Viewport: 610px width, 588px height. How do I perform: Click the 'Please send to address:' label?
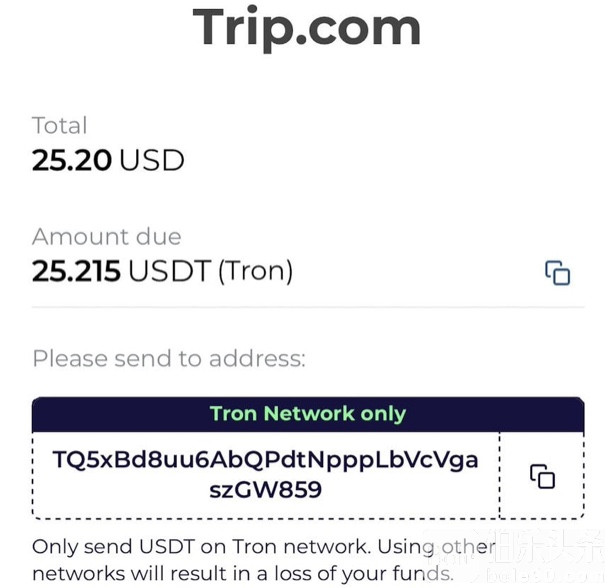[x=169, y=358]
